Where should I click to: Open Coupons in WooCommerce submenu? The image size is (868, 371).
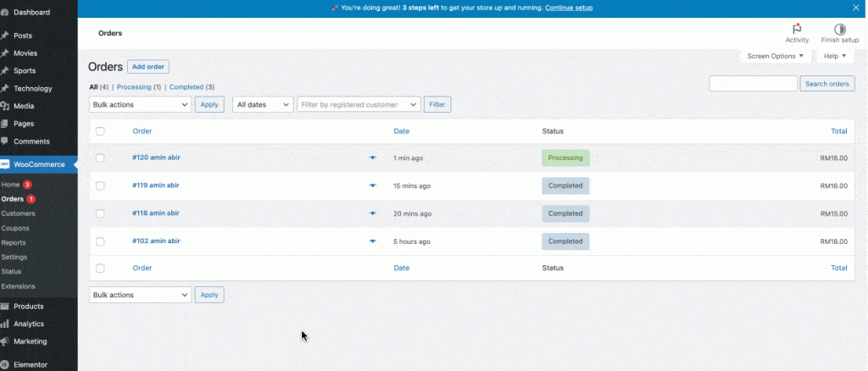15,228
